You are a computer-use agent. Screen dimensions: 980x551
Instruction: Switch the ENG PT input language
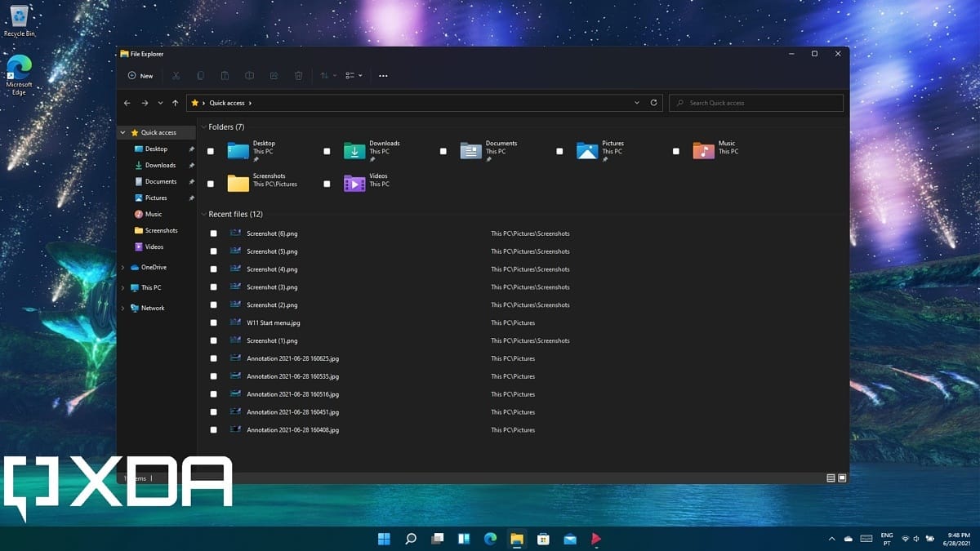click(x=887, y=539)
